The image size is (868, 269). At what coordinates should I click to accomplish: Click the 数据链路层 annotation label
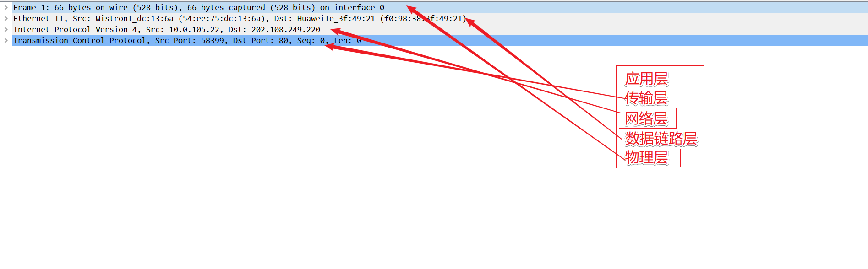pyautogui.click(x=661, y=138)
